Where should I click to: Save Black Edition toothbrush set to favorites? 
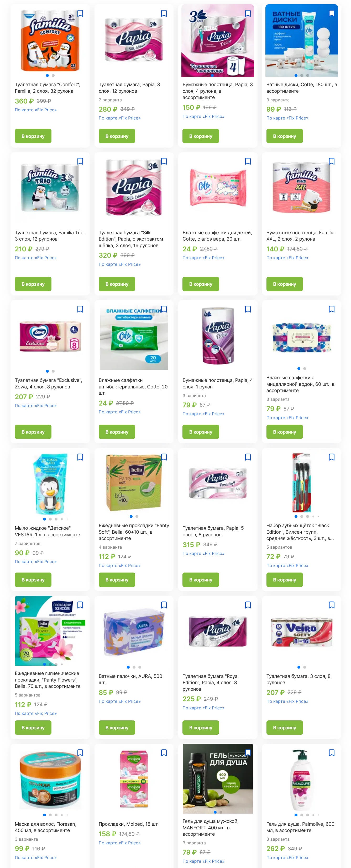point(332,457)
